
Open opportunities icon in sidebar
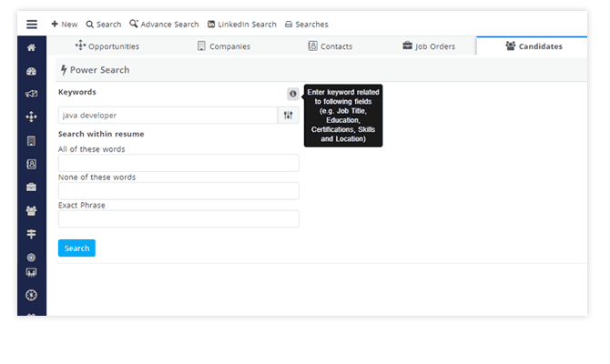[32, 116]
